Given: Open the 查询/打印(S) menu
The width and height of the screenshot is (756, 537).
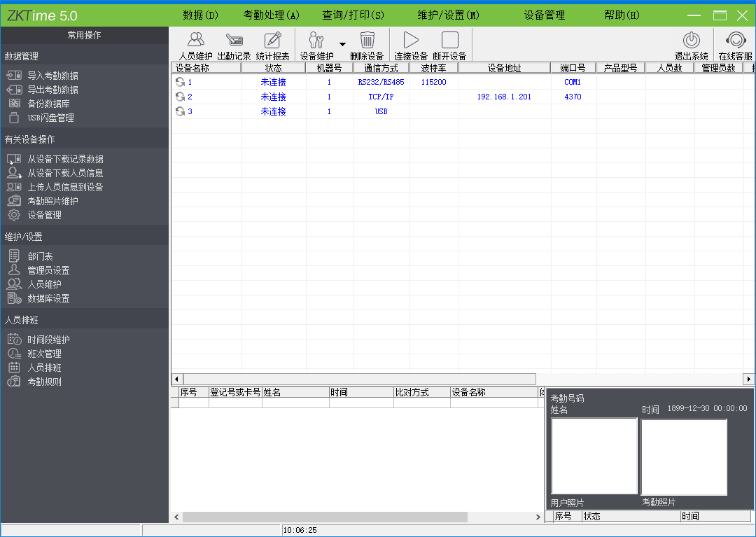Looking at the screenshot, I should click(353, 15).
